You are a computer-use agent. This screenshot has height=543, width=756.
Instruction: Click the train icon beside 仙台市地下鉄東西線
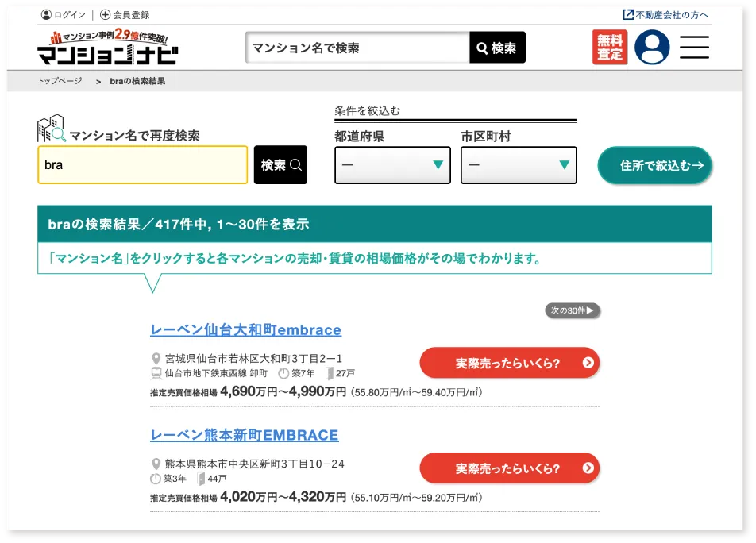(x=156, y=373)
